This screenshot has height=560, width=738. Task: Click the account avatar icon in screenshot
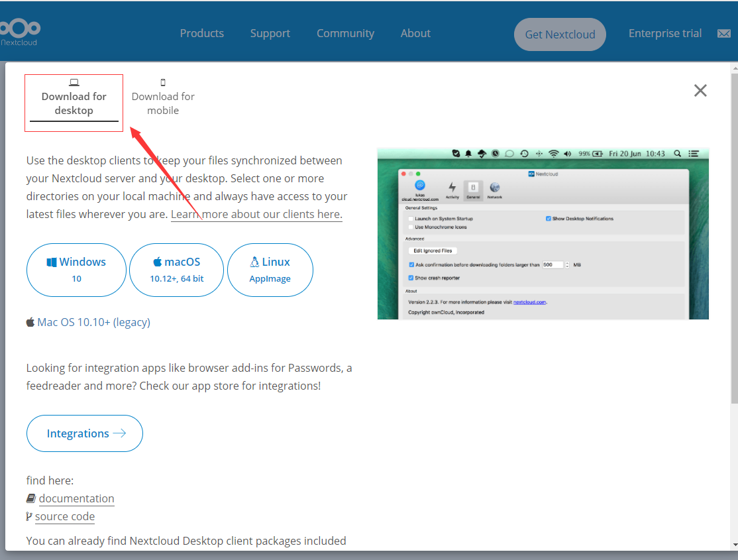pyautogui.click(x=420, y=186)
